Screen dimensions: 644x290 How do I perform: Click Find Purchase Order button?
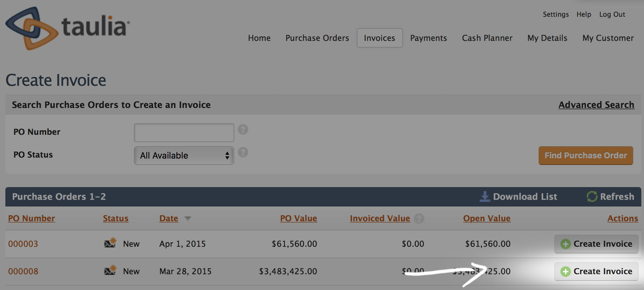click(586, 156)
